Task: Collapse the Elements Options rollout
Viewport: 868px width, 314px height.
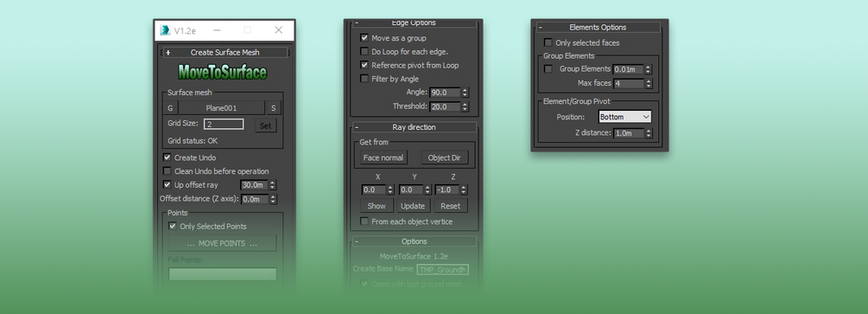Action: click(x=598, y=27)
